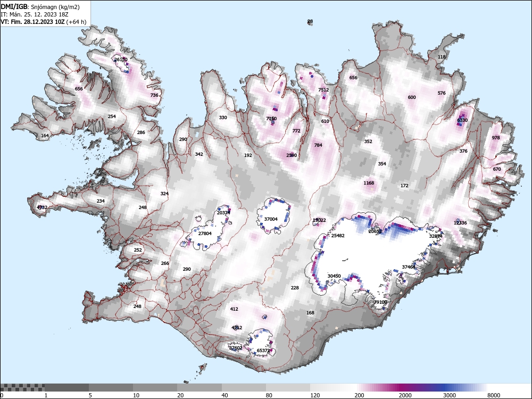Click the value 228 label
532x399 pixels.
pos(295,288)
